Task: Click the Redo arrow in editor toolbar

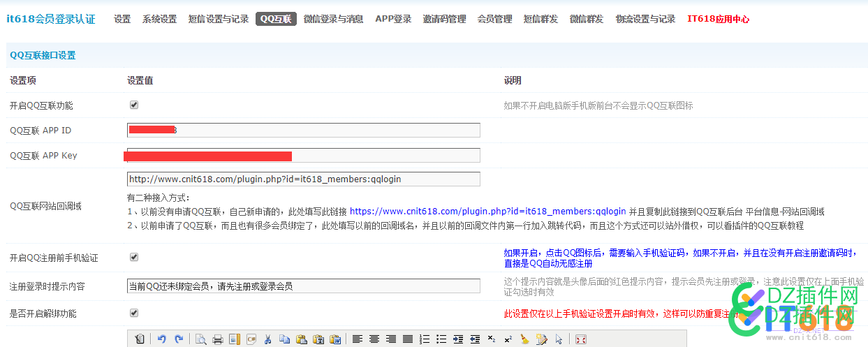Action: coord(179,339)
